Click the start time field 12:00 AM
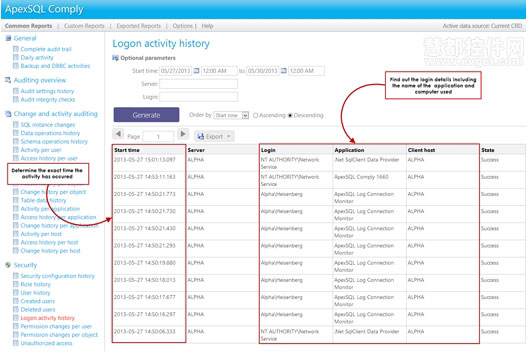Viewport: 532px width, 360px height. pos(219,71)
